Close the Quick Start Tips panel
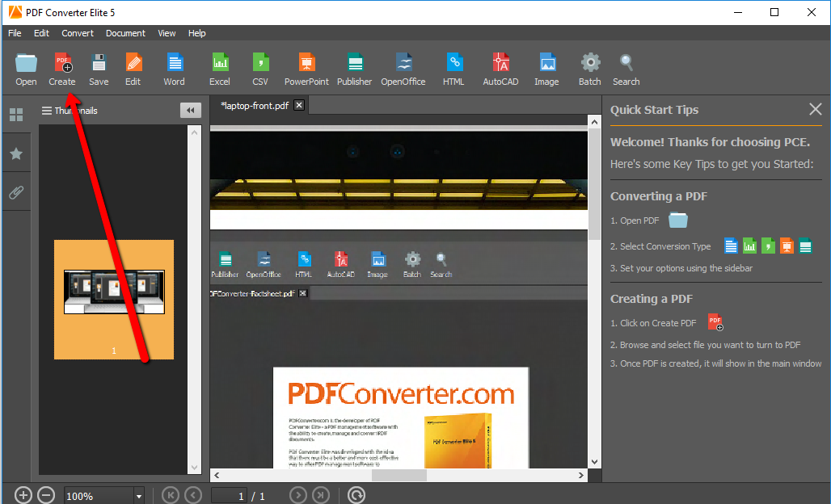The height and width of the screenshot is (504, 831). point(815,110)
